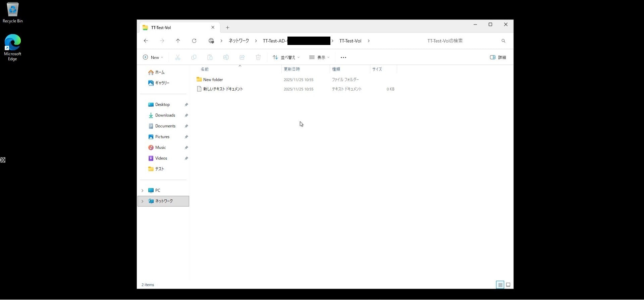This screenshot has width=644, height=300.
Task: Click chevron after TT-Test-AD breadcrumb
Action: (332, 41)
